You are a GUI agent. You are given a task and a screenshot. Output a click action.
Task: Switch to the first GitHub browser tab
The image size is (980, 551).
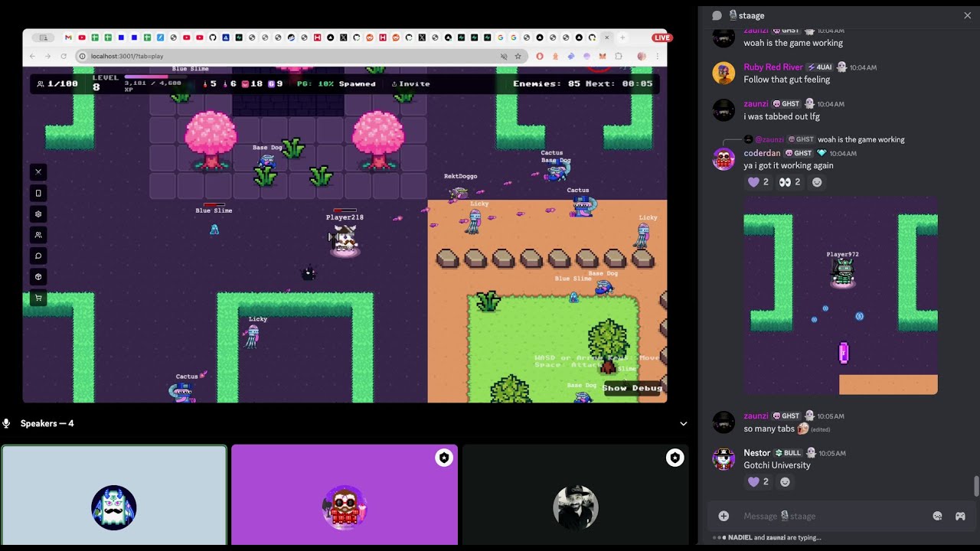(x=213, y=37)
